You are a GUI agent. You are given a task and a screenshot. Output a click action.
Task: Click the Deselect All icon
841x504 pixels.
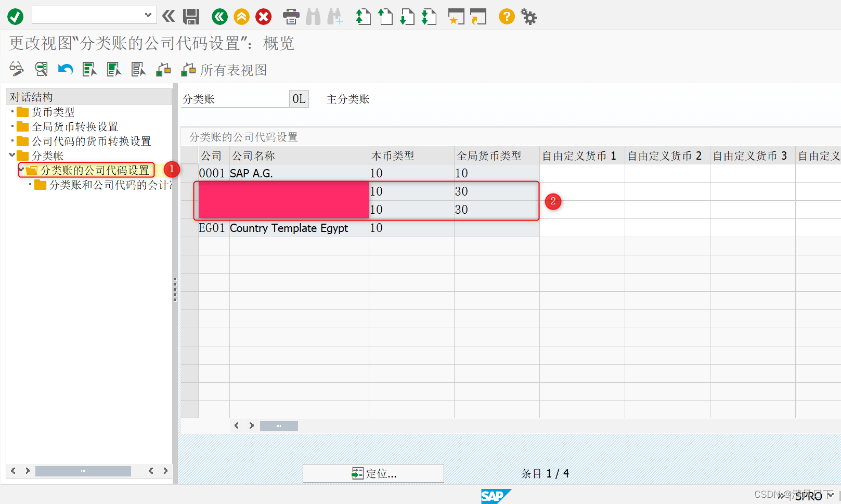click(x=138, y=69)
